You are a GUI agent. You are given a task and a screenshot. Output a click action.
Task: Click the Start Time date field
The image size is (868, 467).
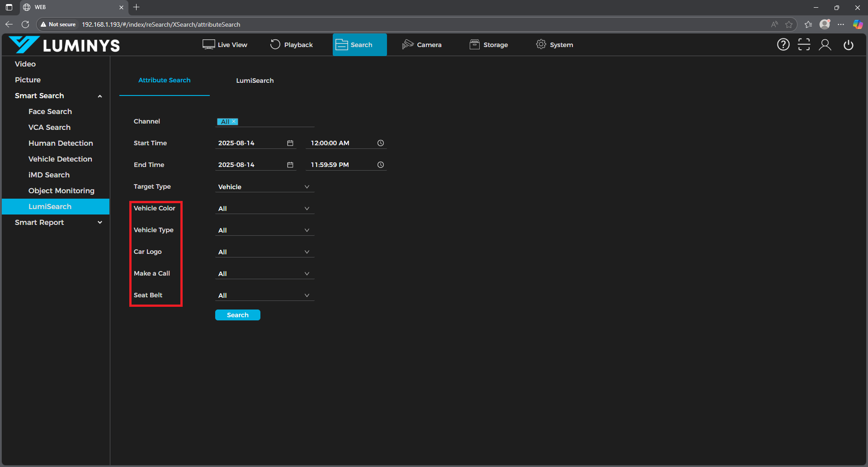250,143
